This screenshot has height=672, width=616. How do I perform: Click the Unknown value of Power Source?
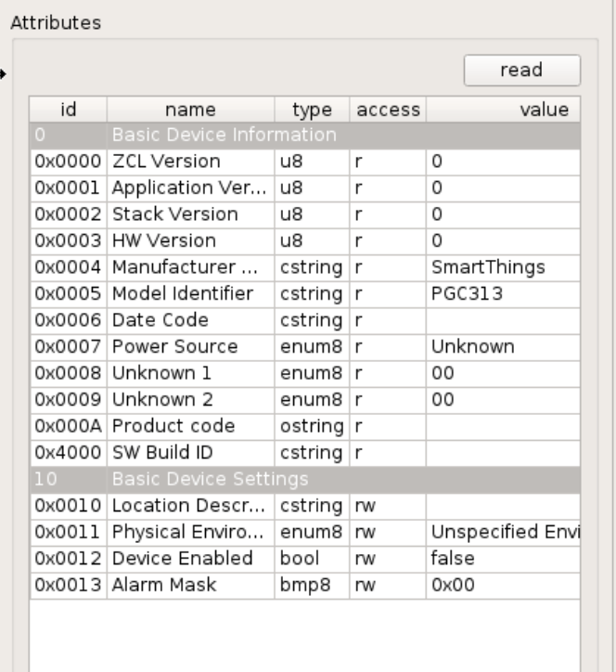point(504,347)
